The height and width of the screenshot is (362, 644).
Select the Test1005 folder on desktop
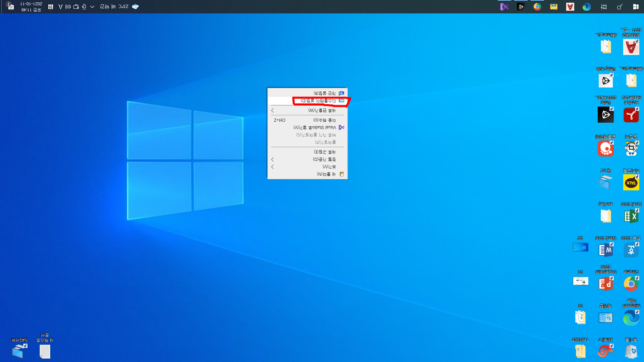[580, 349]
